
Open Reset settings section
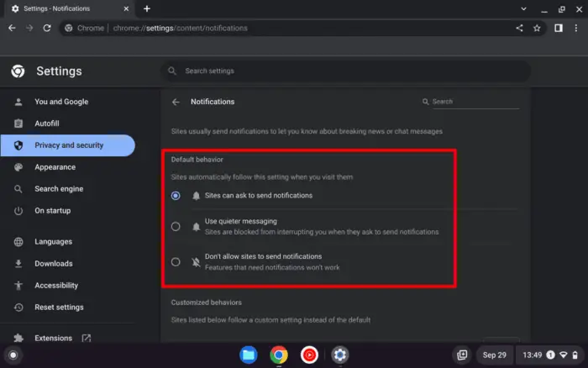point(59,307)
